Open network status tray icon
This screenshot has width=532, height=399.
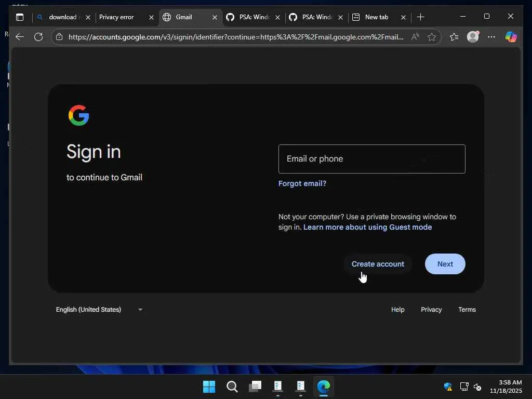[x=464, y=387]
